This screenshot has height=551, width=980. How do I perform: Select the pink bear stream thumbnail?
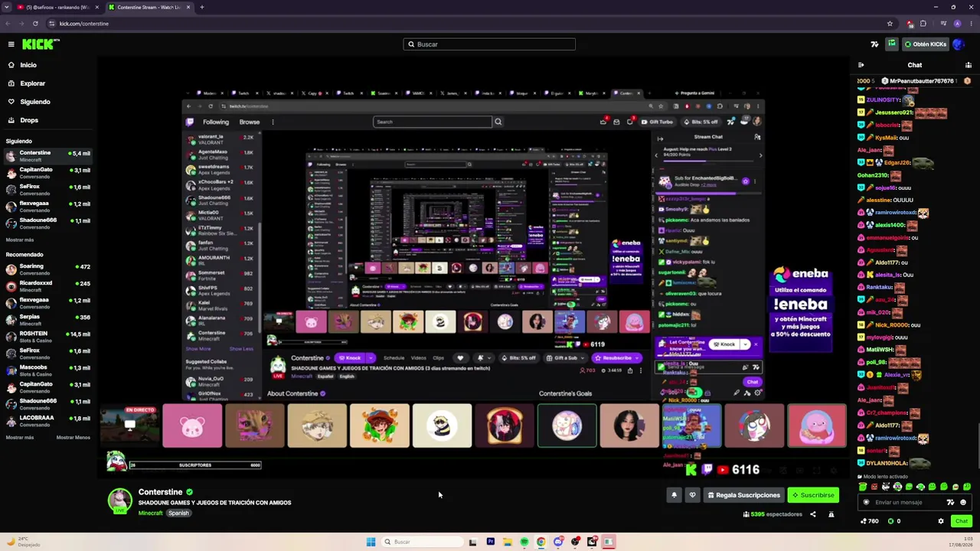pos(192,425)
